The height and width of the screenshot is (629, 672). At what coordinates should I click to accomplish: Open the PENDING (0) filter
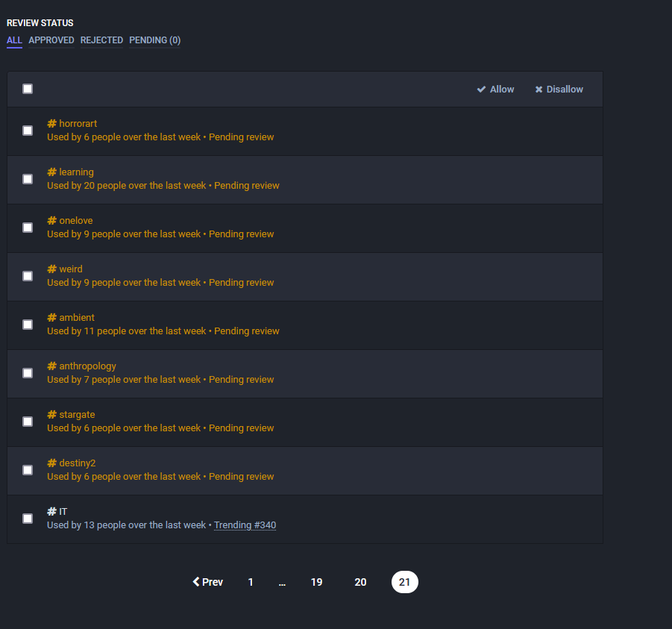[x=154, y=40]
